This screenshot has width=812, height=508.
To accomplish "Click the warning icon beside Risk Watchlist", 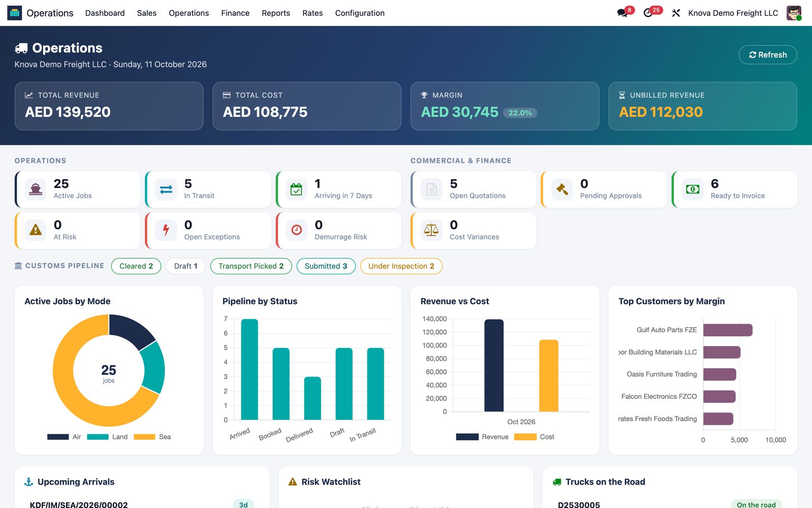I will point(293,482).
